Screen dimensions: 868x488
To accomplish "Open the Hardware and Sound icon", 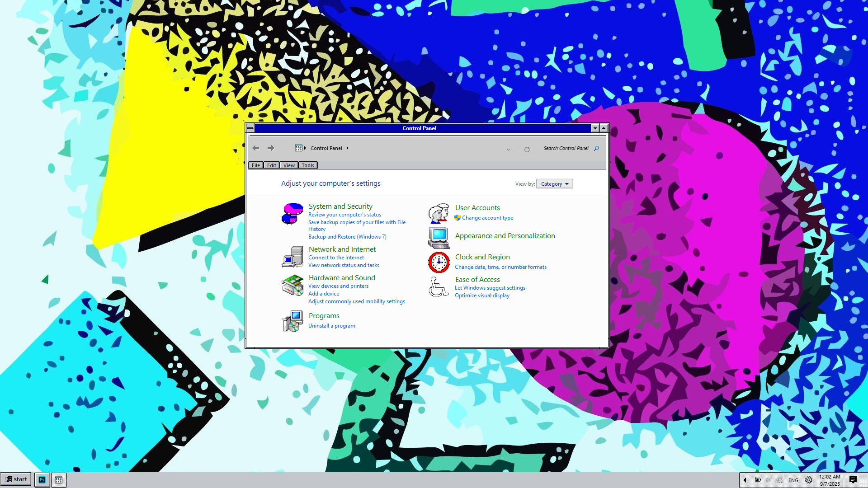I will tap(292, 285).
